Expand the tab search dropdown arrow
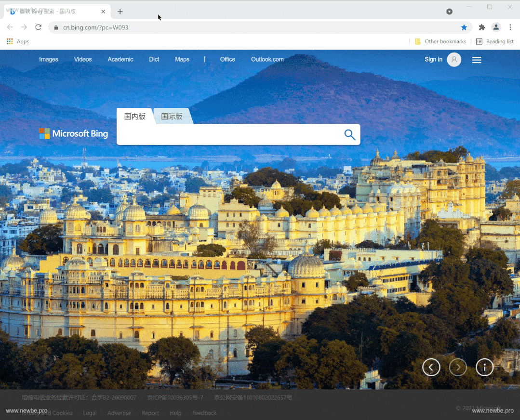The height and width of the screenshot is (420, 520). tap(449, 12)
